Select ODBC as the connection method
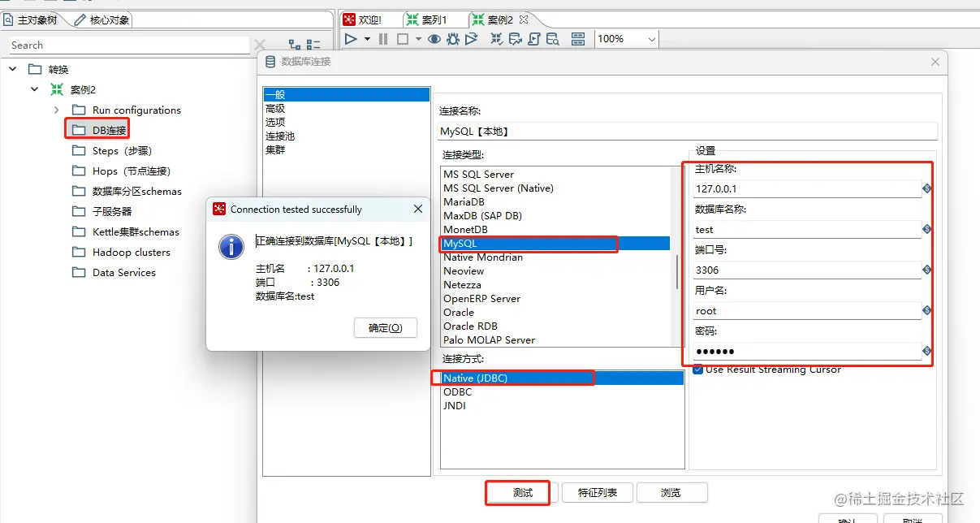Screen dimensions: 980x523 point(562,392)
